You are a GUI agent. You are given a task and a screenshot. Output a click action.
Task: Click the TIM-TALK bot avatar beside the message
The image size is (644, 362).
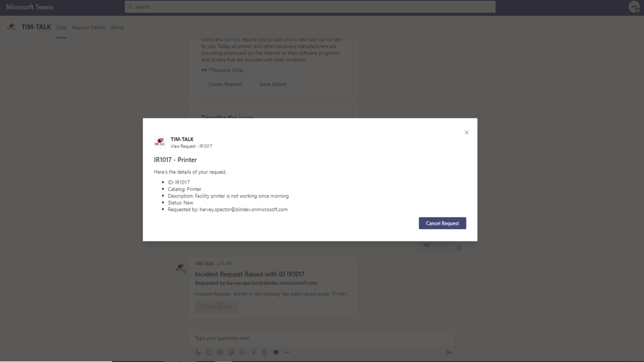[x=181, y=268]
